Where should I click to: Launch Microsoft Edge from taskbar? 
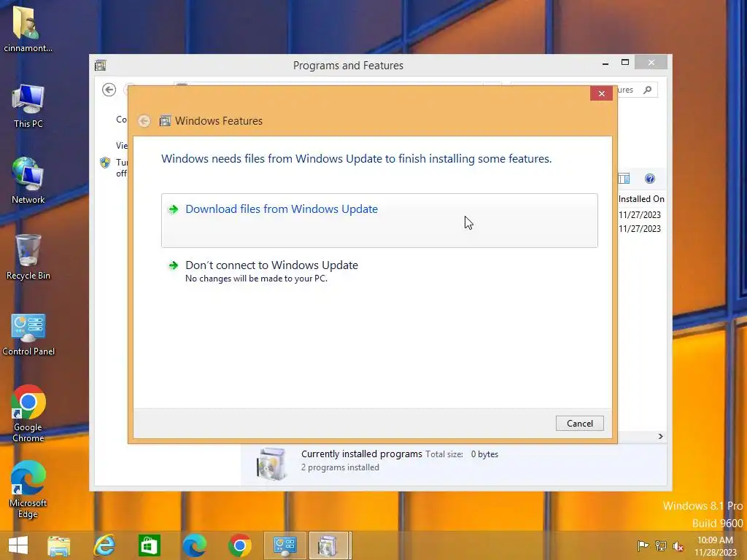click(194, 545)
